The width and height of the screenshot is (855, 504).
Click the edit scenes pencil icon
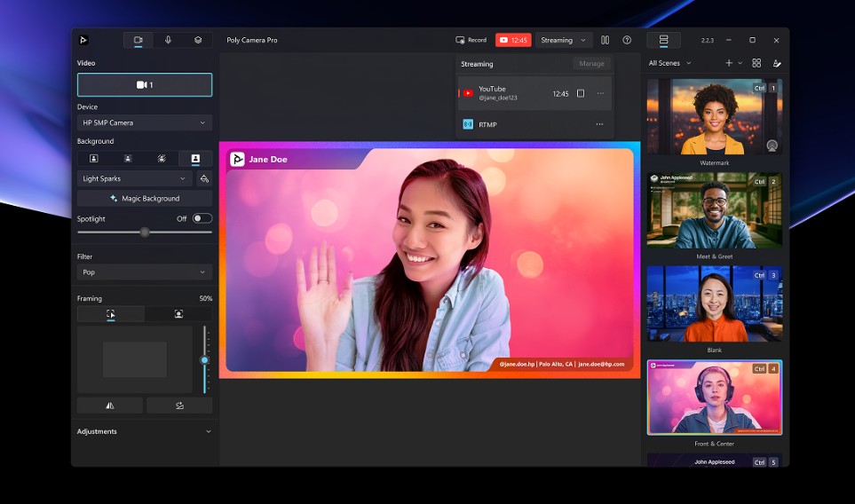777,63
